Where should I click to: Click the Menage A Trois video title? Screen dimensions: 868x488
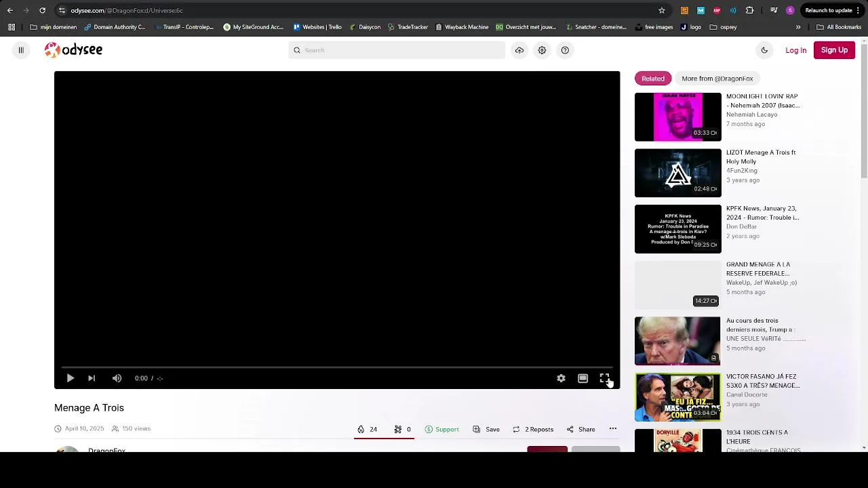coord(89,407)
